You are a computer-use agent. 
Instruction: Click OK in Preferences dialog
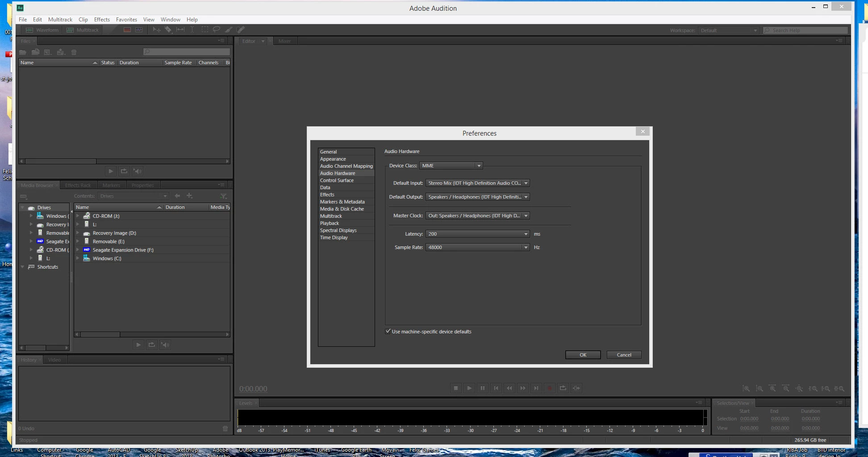(x=583, y=355)
